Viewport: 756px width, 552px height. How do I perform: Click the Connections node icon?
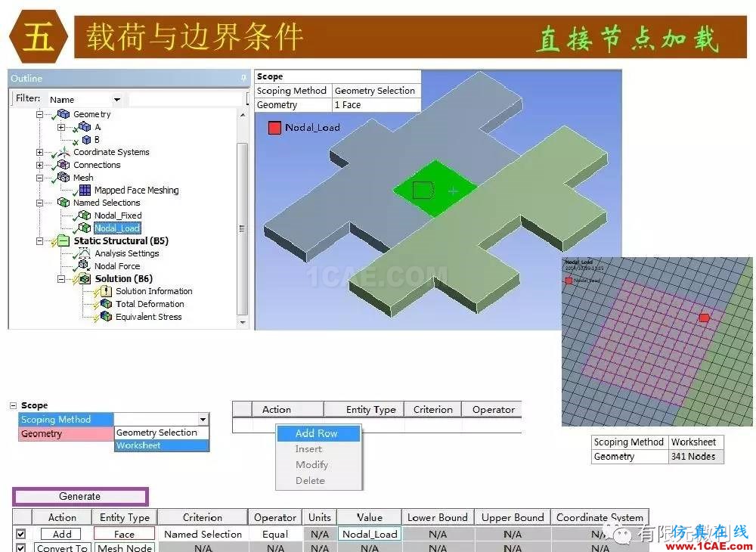click(64, 165)
